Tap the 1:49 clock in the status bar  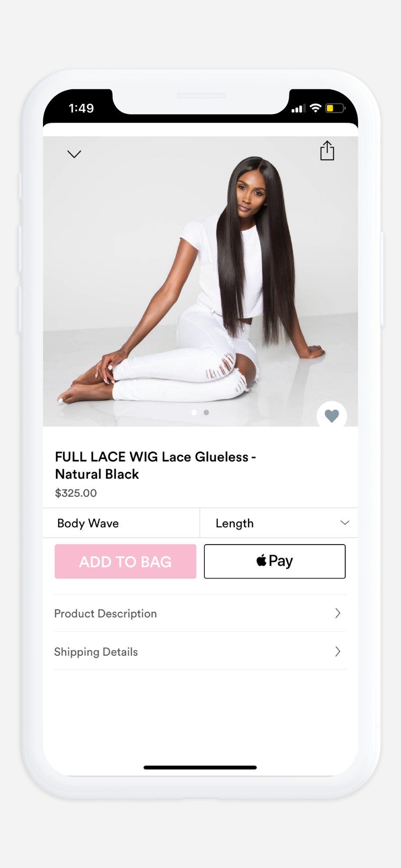[x=81, y=108]
